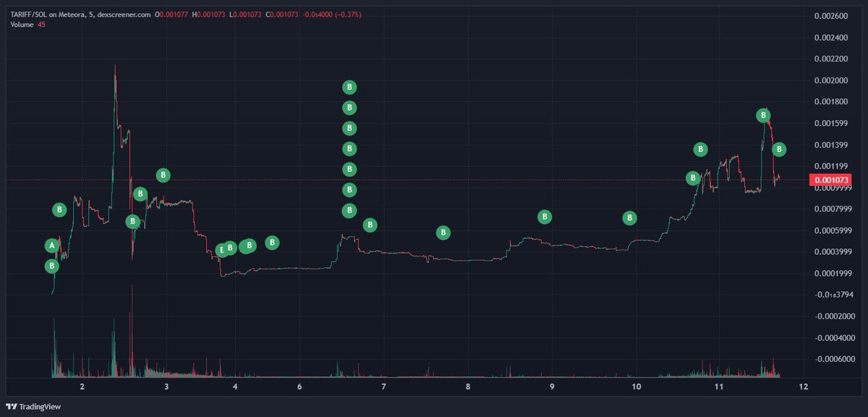Click date label 2 on the time axis
This screenshot has height=417, width=868.
[82, 387]
